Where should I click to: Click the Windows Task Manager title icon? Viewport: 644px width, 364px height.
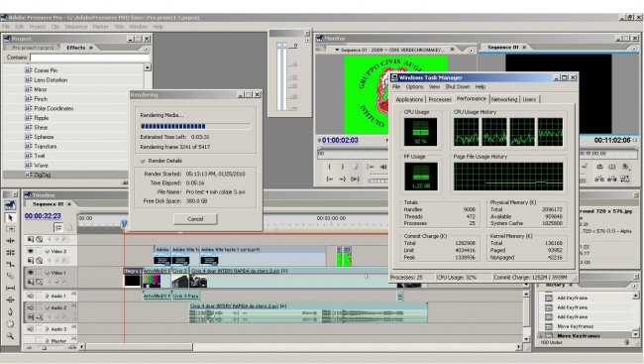click(x=394, y=77)
